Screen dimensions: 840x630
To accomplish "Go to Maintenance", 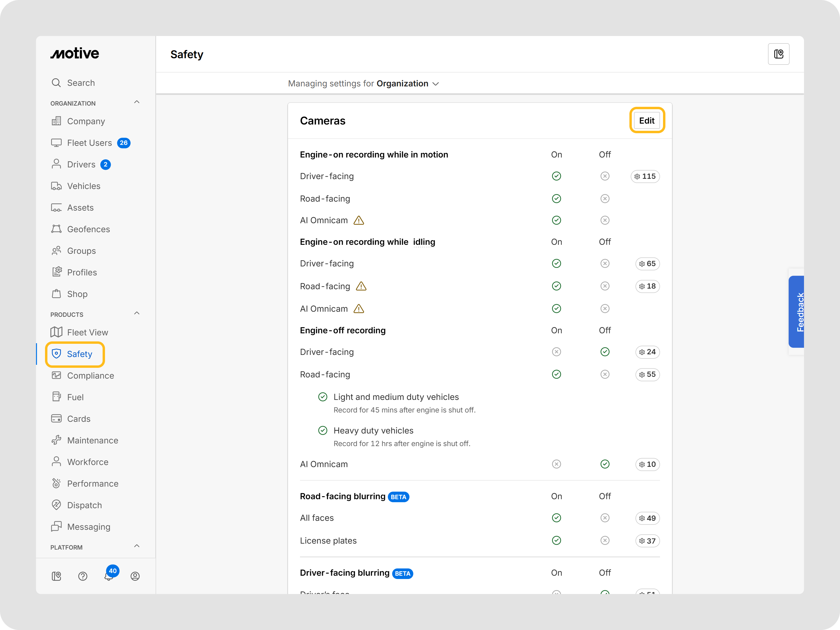I will (85, 440).
